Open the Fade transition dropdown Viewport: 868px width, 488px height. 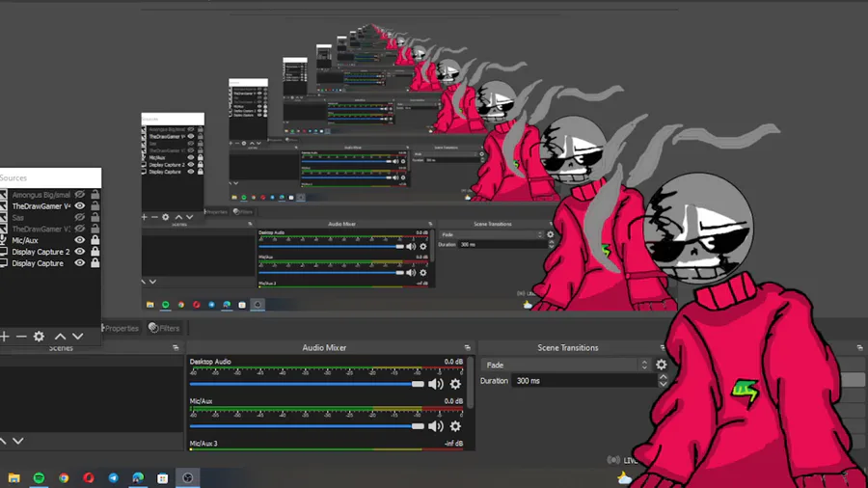pyautogui.click(x=567, y=365)
